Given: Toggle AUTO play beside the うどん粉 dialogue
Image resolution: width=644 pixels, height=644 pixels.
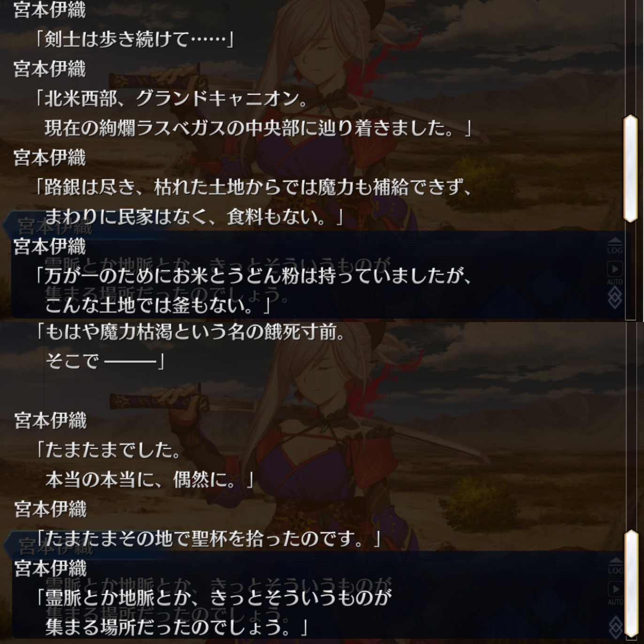Looking at the screenshot, I should [615, 273].
